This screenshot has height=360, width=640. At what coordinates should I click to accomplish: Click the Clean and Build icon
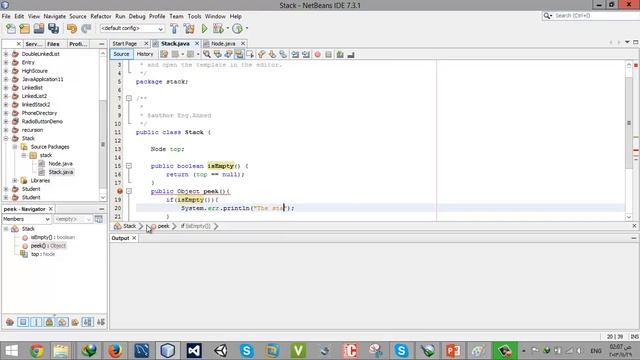tap(189, 29)
